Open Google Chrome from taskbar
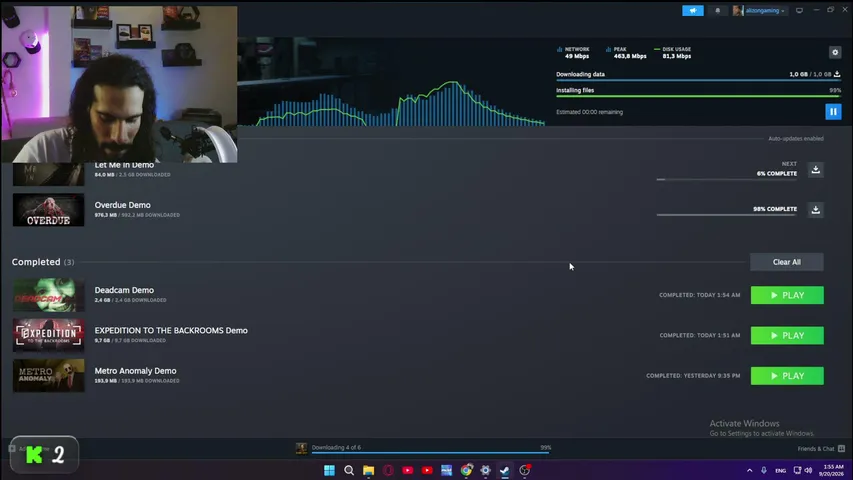This screenshot has width=853, height=480. click(466, 470)
